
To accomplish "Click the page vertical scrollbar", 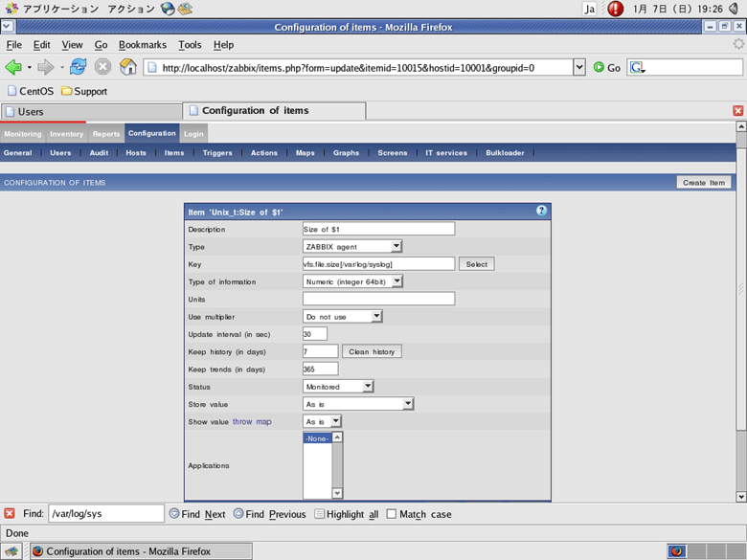I will point(740,287).
